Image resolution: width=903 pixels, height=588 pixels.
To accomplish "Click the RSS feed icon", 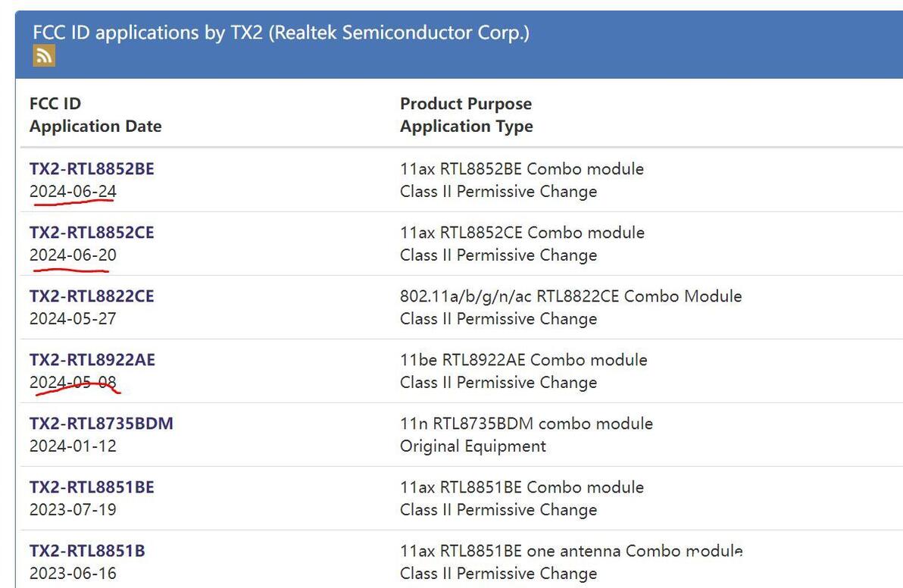I will coord(44,55).
